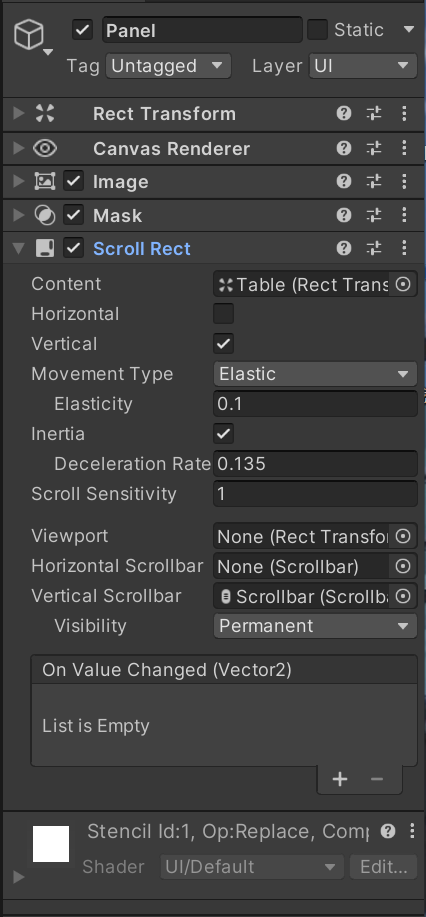Enable the Horizontal scrolling checkbox
This screenshot has height=917, width=426.
point(224,313)
